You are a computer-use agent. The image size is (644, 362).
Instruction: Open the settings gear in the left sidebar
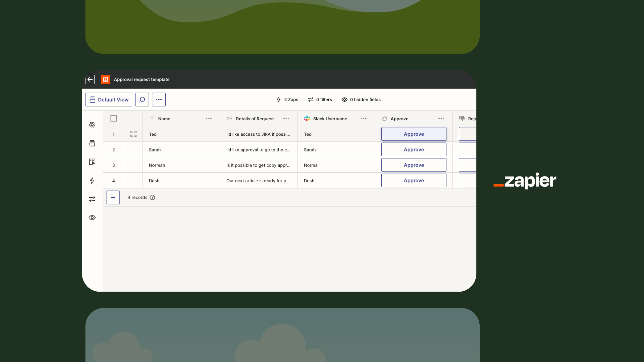92,124
